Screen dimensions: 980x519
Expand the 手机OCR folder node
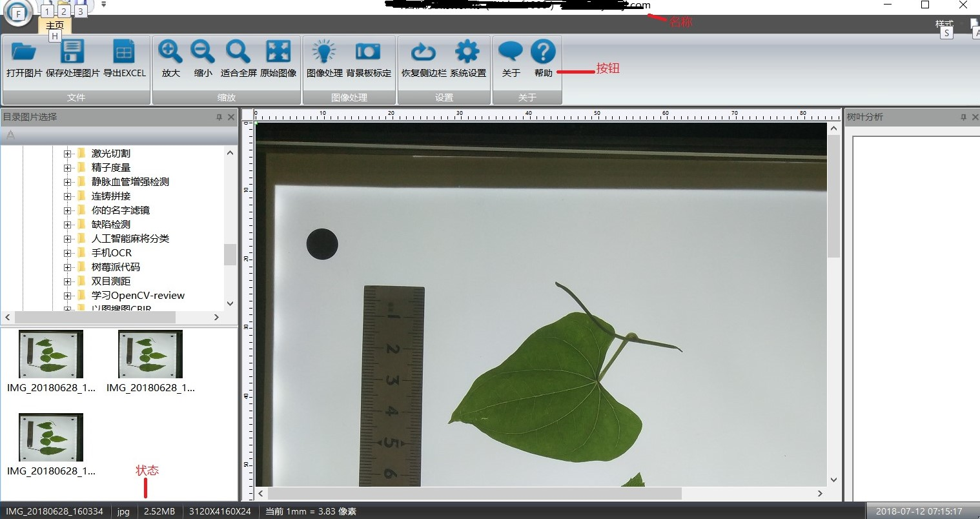tap(67, 253)
